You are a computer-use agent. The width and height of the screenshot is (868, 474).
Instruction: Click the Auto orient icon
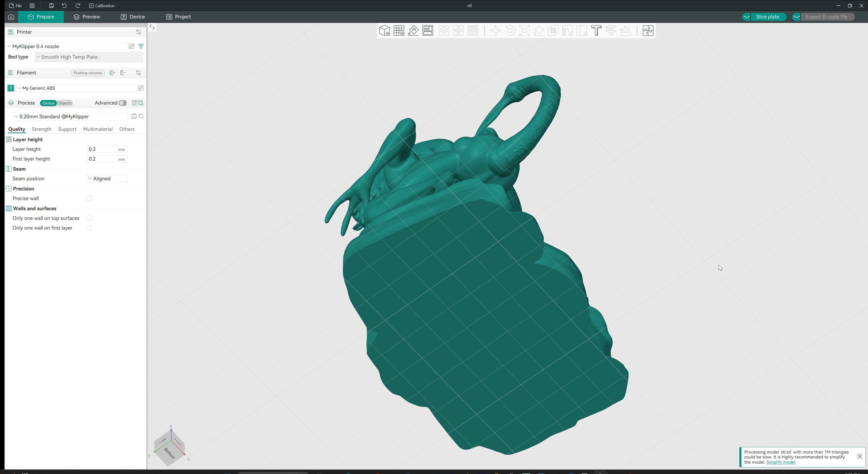coord(414,31)
